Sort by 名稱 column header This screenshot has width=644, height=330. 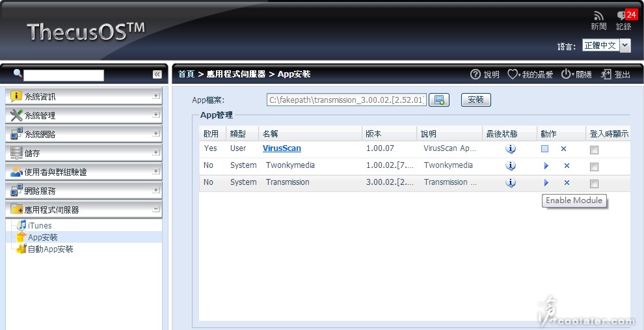tap(310, 133)
